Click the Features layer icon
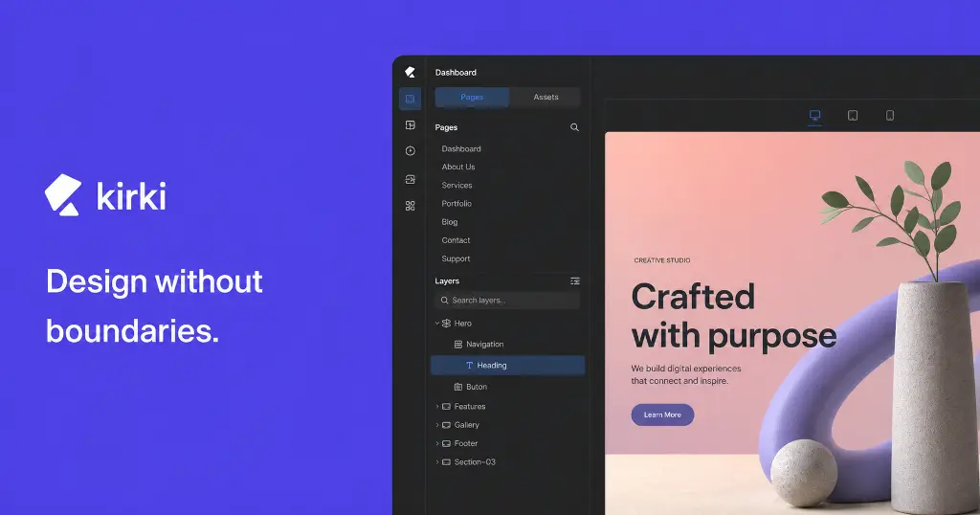980x515 pixels. (x=446, y=406)
